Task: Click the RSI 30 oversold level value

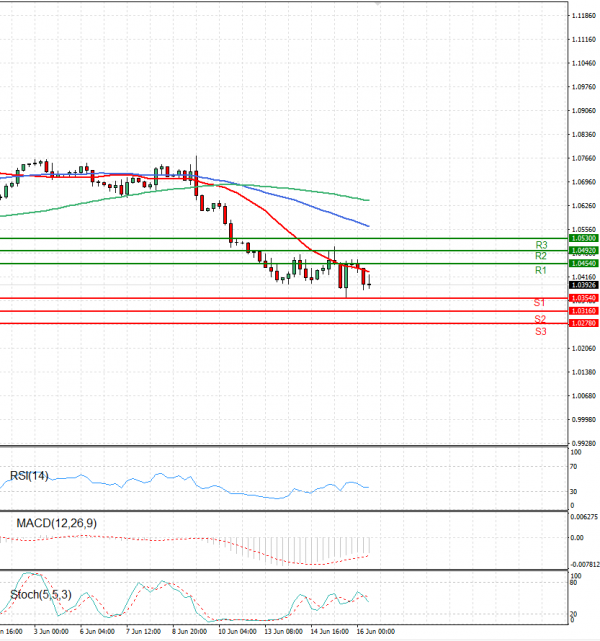Action: 574,491
